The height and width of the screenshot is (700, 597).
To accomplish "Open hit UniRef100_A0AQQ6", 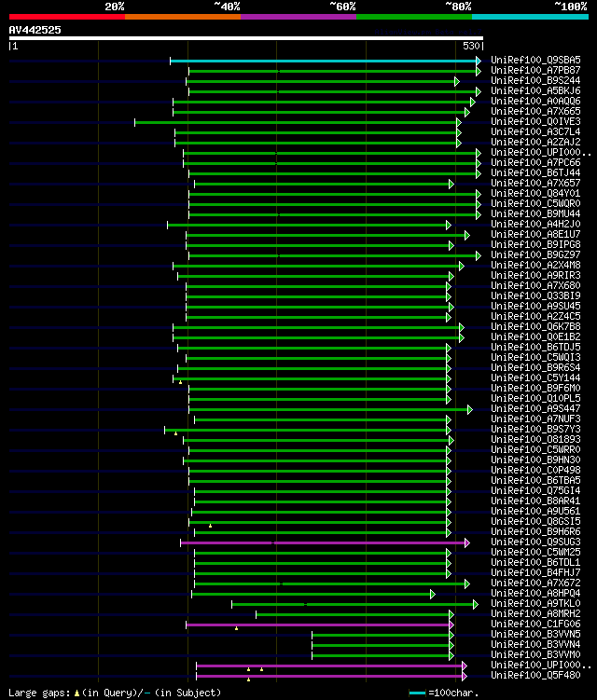I will (535, 101).
